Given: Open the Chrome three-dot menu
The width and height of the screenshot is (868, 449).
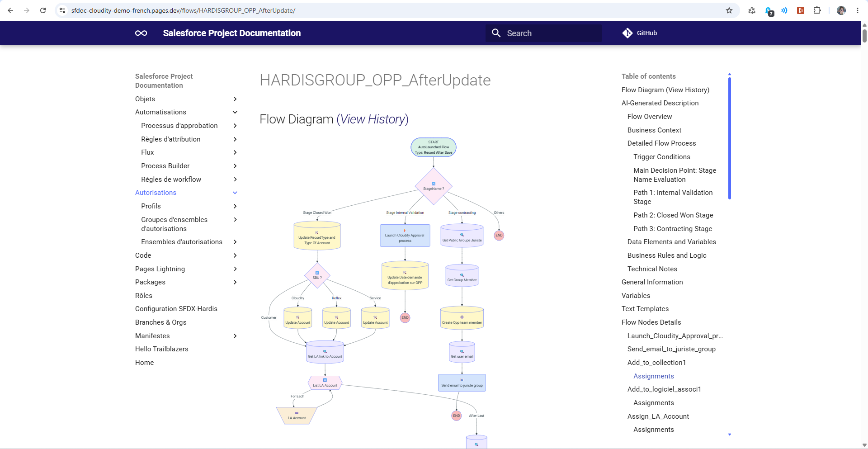Looking at the screenshot, I should tap(858, 10).
